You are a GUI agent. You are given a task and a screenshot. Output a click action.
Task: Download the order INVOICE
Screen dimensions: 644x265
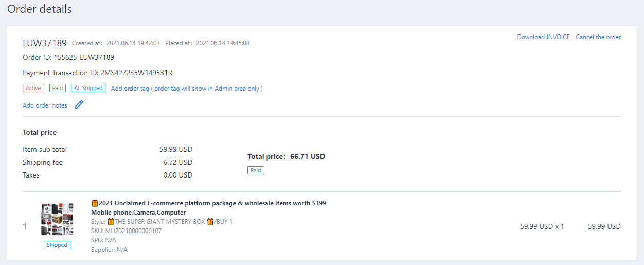coord(543,37)
